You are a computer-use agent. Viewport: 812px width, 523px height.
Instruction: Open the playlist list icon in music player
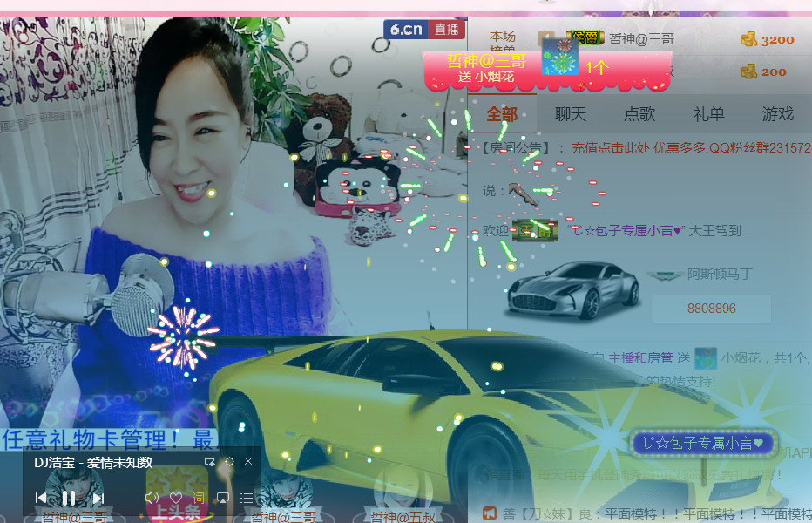click(247, 498)
